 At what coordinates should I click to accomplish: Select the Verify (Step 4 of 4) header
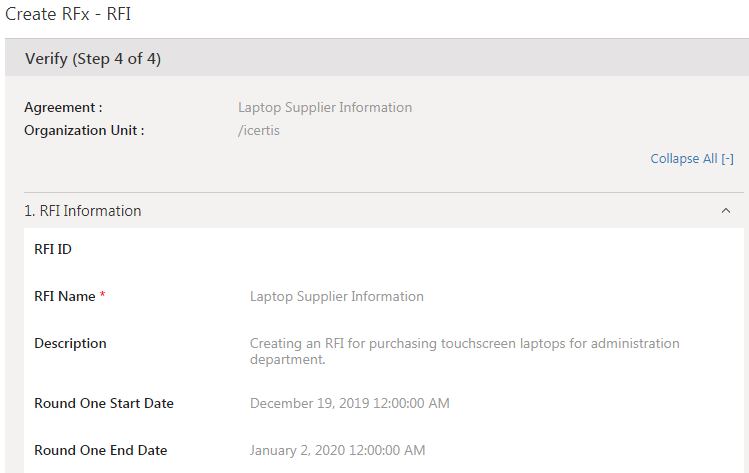[93, 59]
